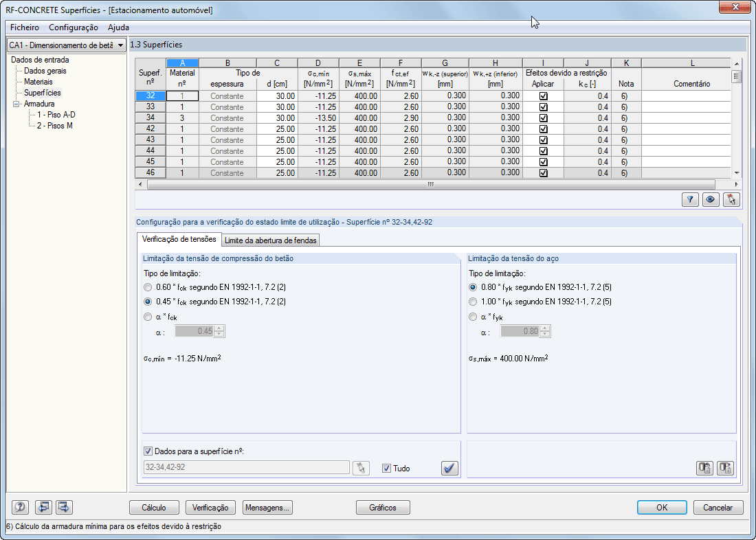Click the select surface picker next to 32-34,42-92 field

click(x=361, y=468)
